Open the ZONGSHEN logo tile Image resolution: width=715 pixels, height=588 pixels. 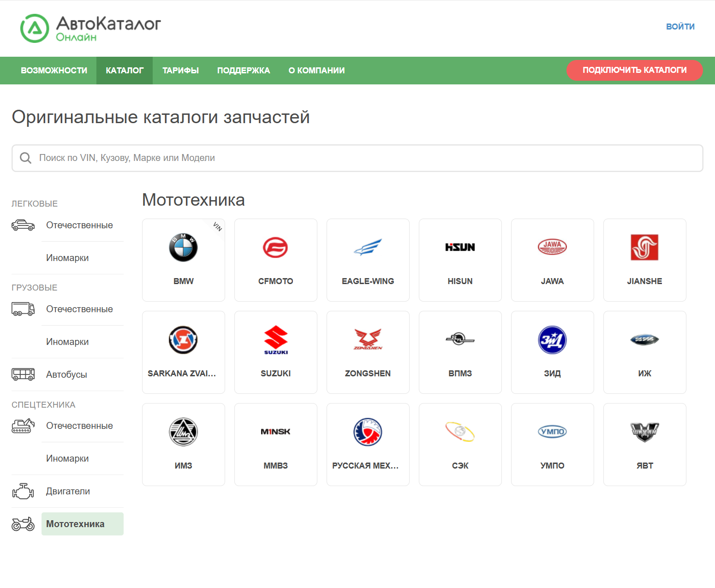[368, 339]
